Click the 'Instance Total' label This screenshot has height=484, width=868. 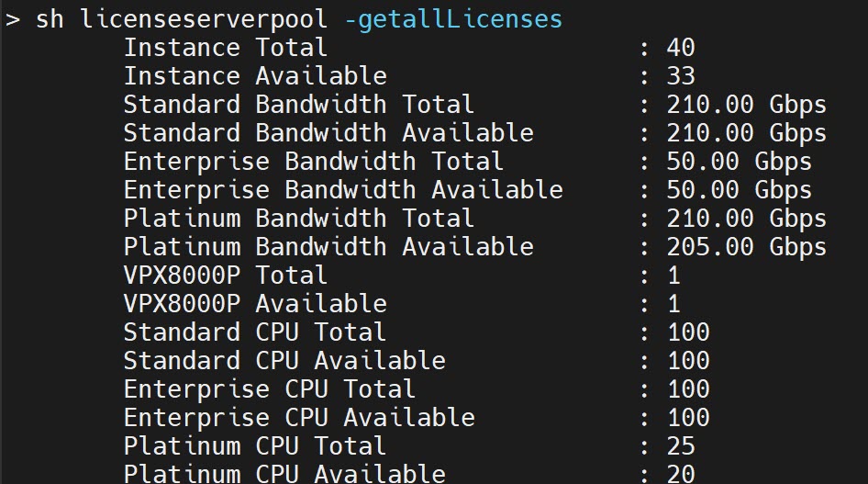226,48
